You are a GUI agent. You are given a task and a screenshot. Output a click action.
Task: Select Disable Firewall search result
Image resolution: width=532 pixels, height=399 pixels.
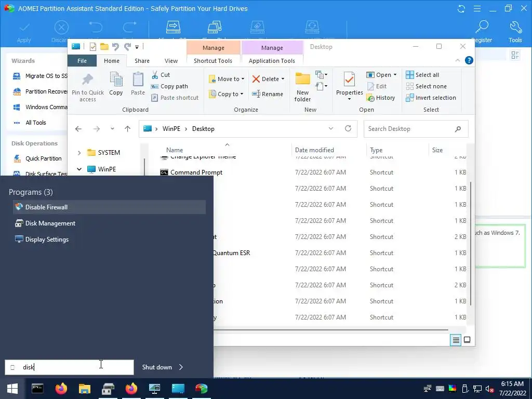click(x=109, y=207)
